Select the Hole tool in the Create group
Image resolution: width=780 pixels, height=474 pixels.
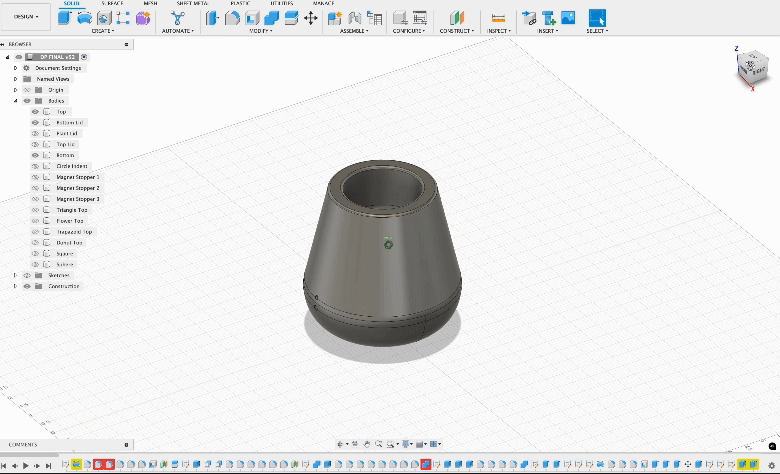pos(104,18)
